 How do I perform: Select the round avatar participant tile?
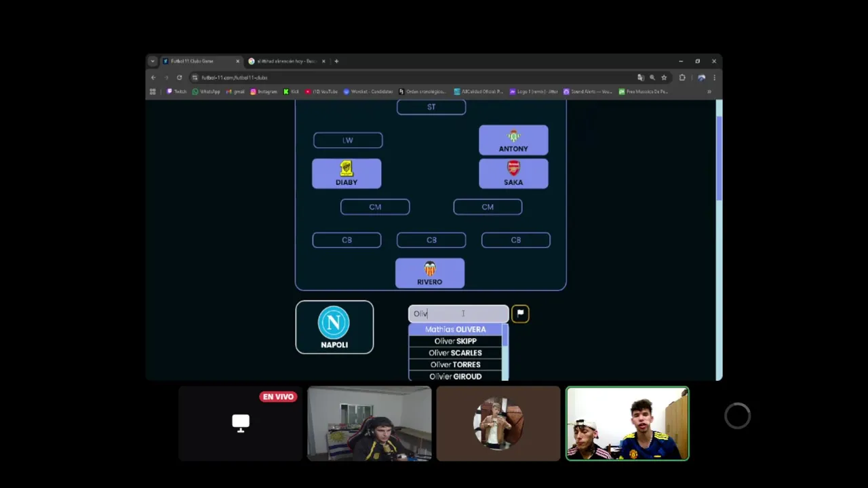coord(498,424)
